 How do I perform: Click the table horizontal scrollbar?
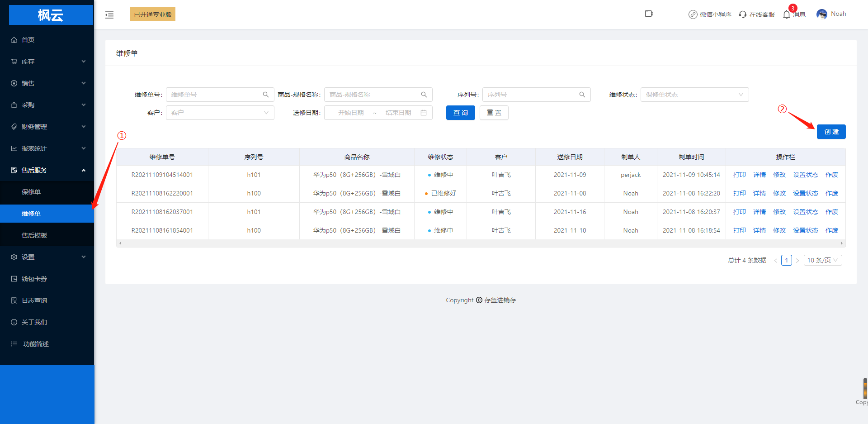pos(481,243)
